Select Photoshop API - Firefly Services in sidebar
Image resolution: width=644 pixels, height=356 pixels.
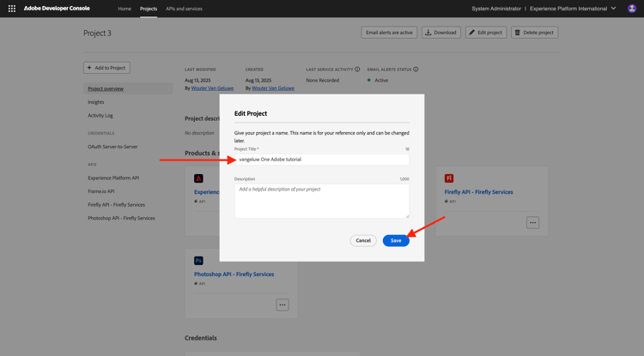click(121, 218)
